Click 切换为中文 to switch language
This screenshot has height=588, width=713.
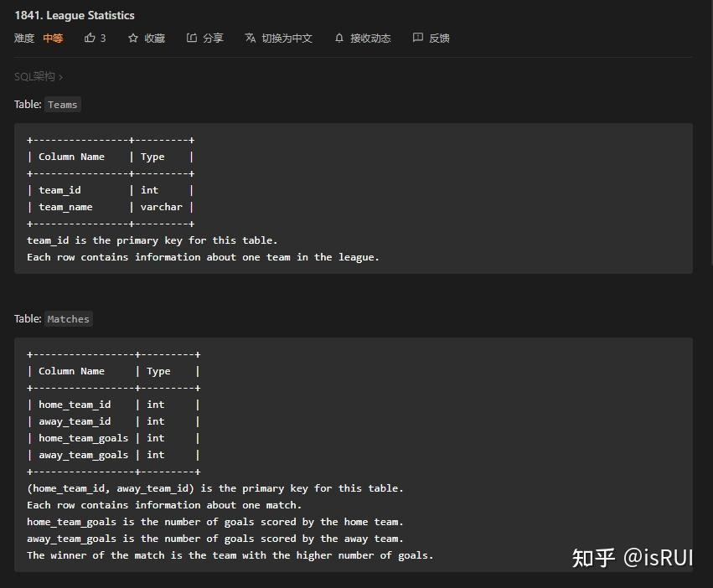(x=287, y=38)
